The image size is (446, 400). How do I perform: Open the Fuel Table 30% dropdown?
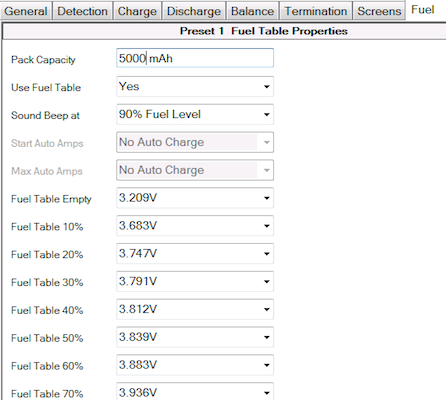pyautogui.click(x=195, y=281)
